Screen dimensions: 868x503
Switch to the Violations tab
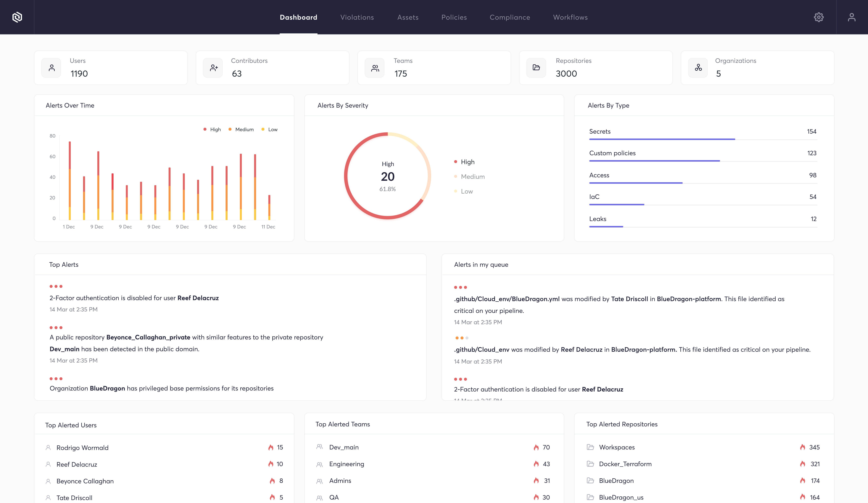[x=357, y=17]
